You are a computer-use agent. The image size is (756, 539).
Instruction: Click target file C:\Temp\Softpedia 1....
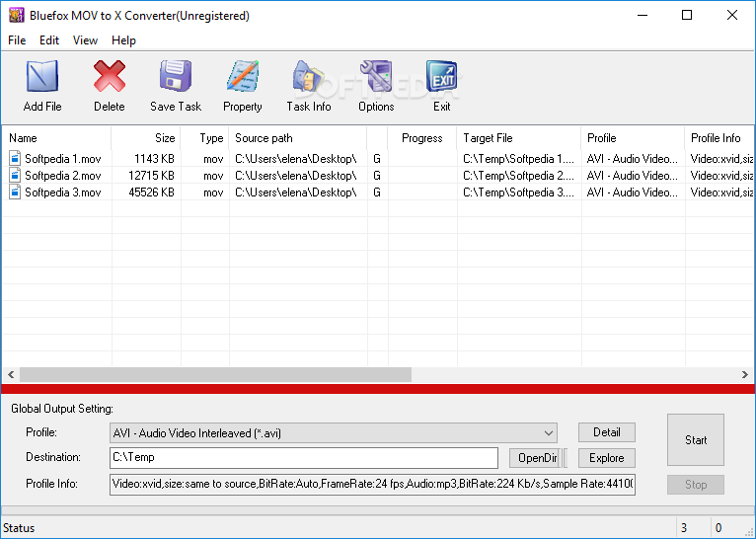click(x=518, y=159)
